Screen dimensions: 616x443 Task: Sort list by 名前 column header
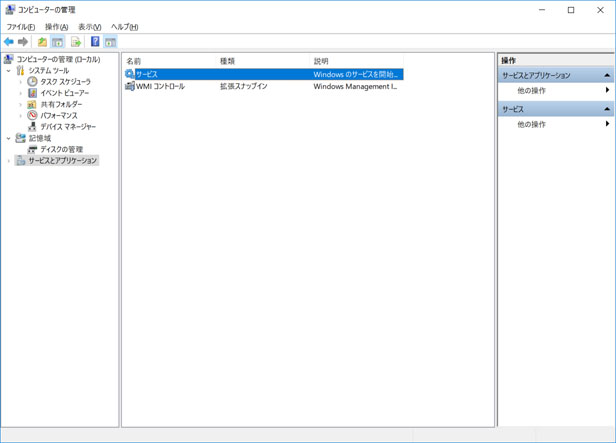170,61
